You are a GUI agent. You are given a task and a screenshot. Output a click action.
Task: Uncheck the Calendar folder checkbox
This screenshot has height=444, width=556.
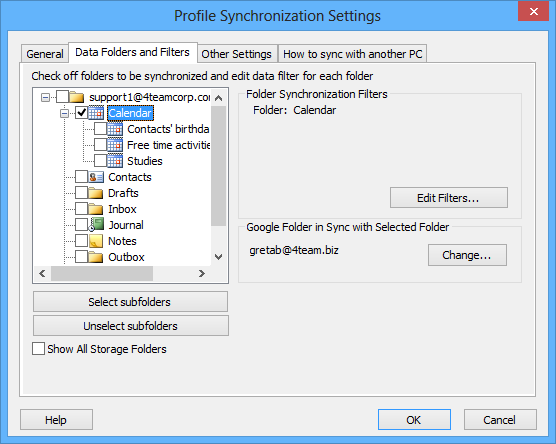click(82, 113)
